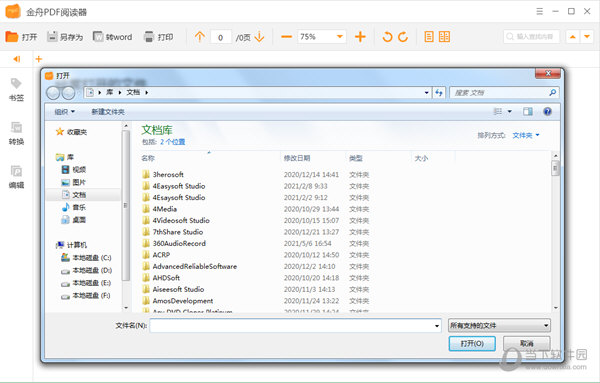Open the Convert (转换) sidebar panel
Image resolution: width=600 pixels, height=383 pixels.
[16, 134]
